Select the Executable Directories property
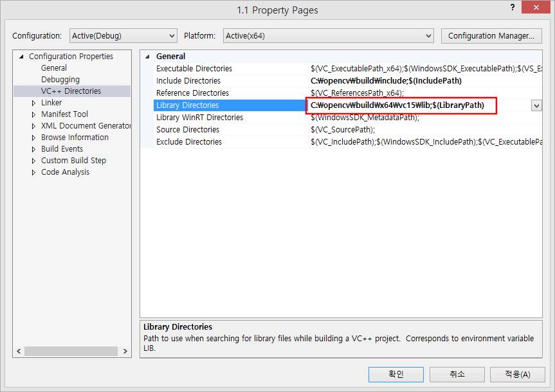555x392 pixels. click(194, 69)
